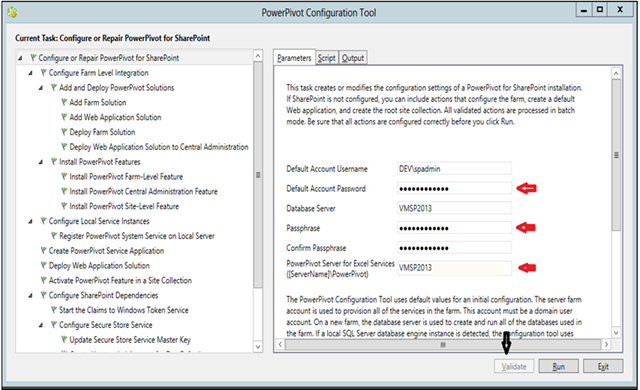This screenshot has width=640, height=390.
Task: Click parameters panel scroll up arrow
Action: (616, 73)
